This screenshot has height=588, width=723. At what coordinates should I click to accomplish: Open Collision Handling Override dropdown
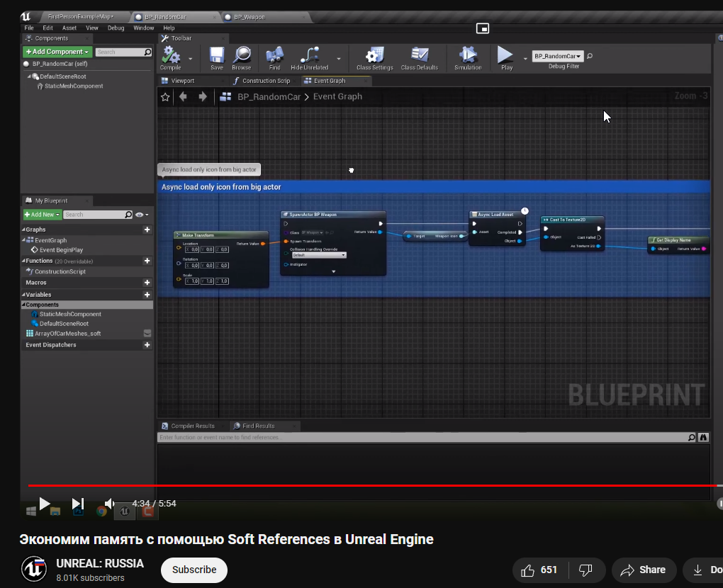click(x=319, y=255)
